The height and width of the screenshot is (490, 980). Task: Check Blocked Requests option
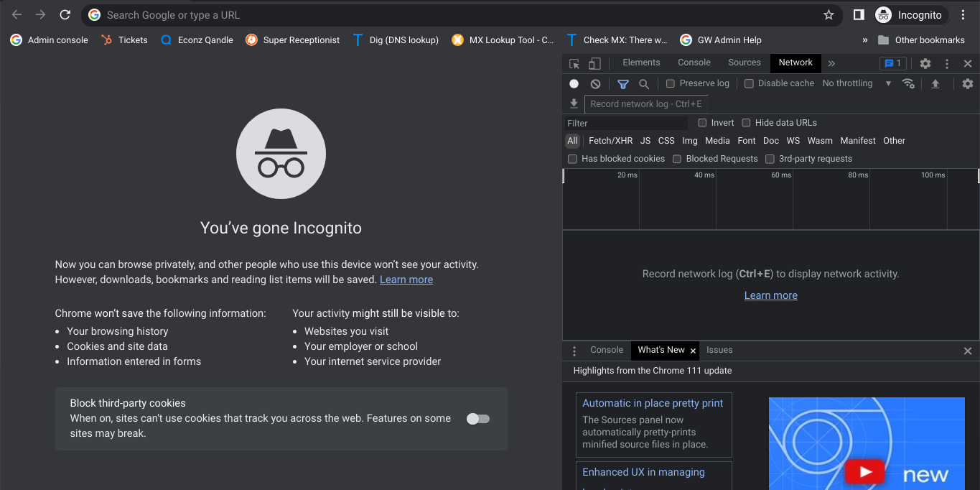[x=677, y=159]
